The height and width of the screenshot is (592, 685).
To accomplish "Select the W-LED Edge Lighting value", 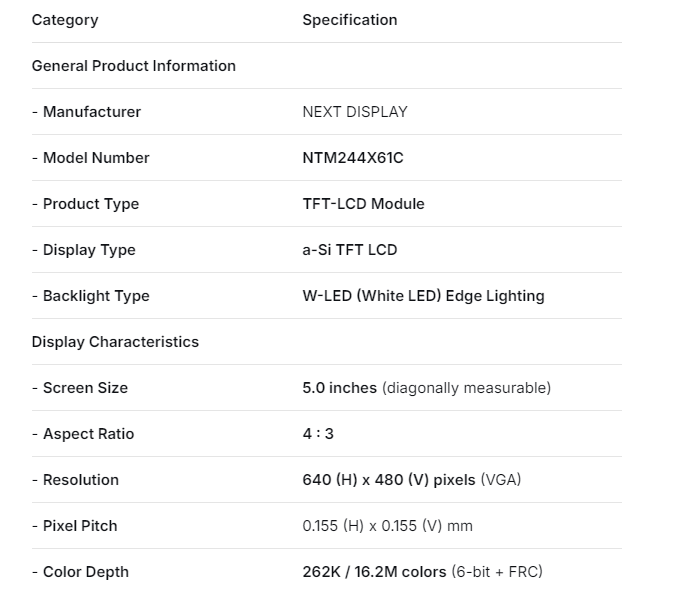I will pos(423,296).
